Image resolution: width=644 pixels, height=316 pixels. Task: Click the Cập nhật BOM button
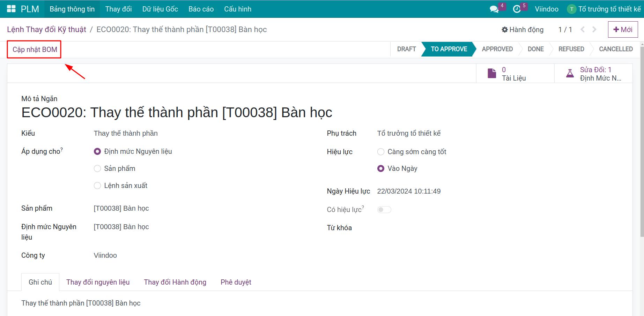coord(35,50)
